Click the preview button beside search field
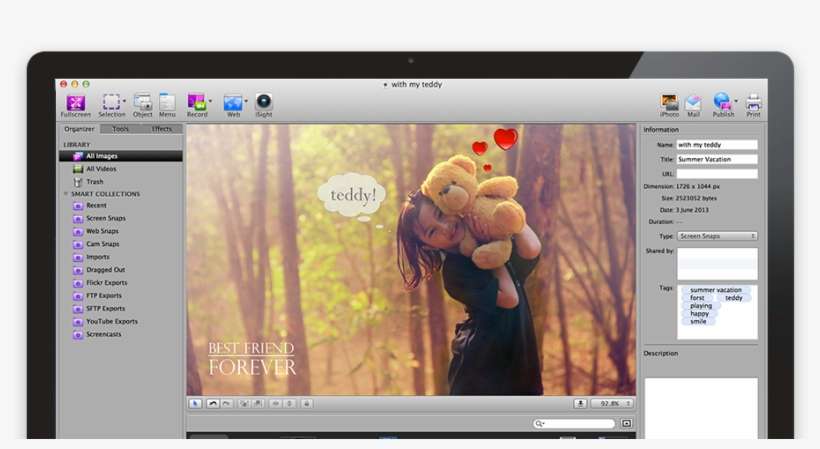 [627, 423]
